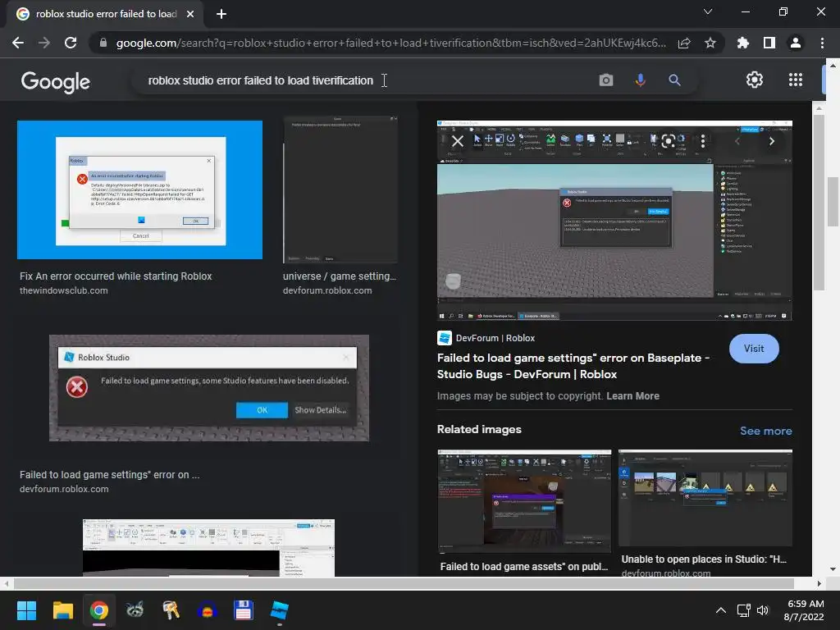Image resolution: width=840 pixels, height=630 pixels.
Task: Open preview panel three-dot options
Action: click(703, 141)
